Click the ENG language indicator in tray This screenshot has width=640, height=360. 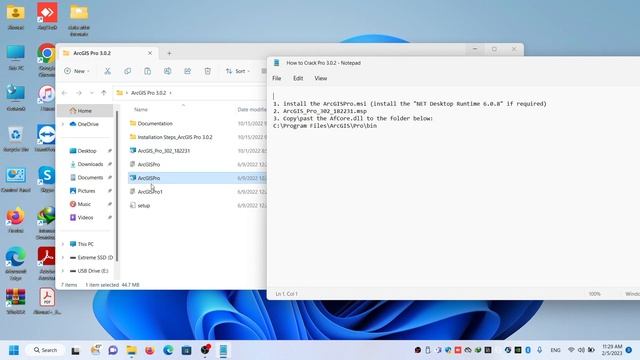coord(556,350)
